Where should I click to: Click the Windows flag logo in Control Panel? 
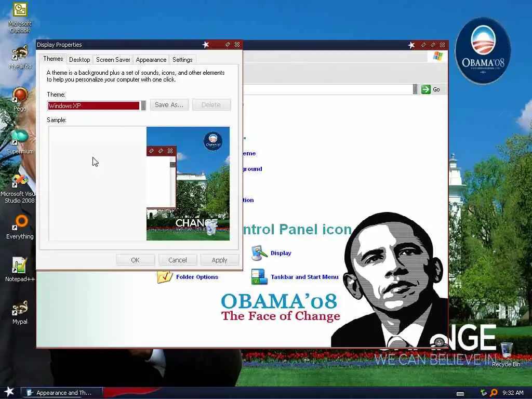[x=437, y=56]
